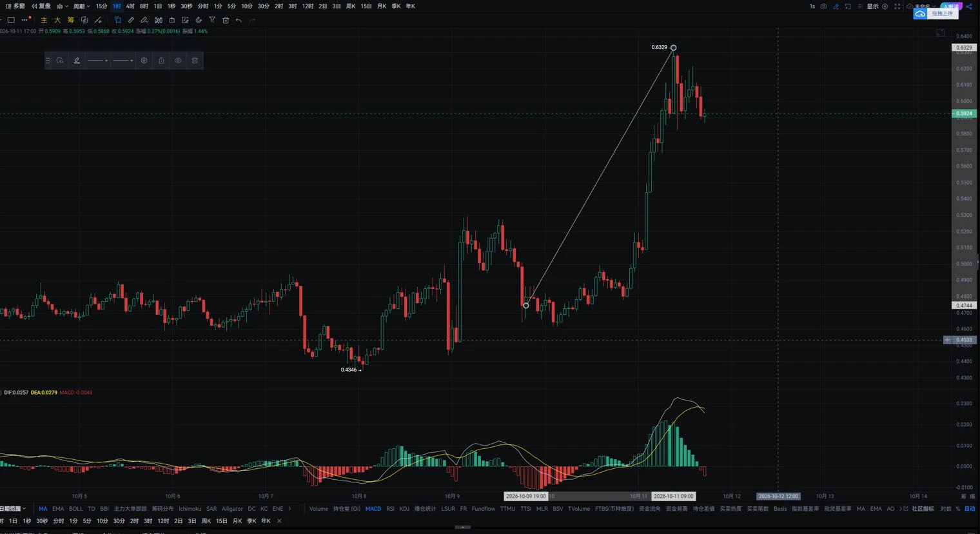
Task: Click the 显示 display button
Action: tap(872, 6)
